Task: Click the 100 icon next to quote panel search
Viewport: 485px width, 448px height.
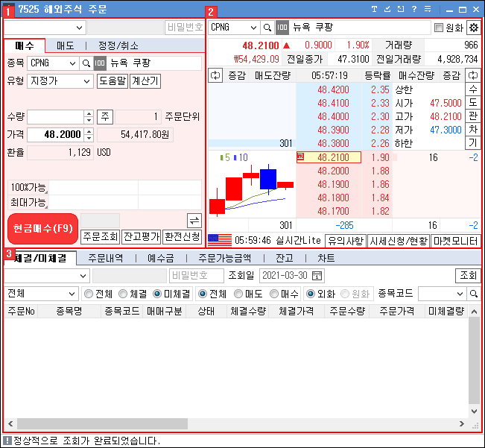Action: point(282,28)
